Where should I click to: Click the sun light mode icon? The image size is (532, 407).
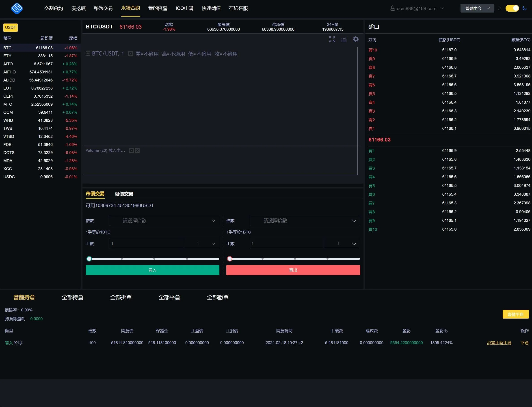click(500, 8)
